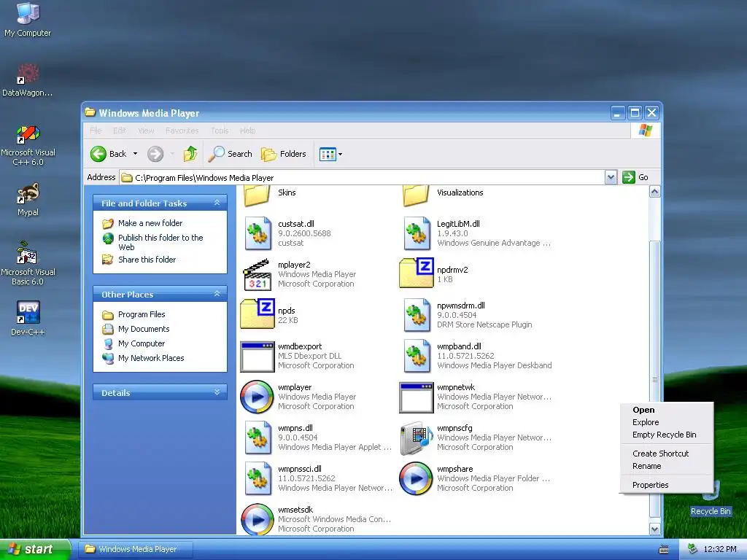Choose Properties in the context menu
The width and height of the screenshot is (747, 560).
(667, 485)
